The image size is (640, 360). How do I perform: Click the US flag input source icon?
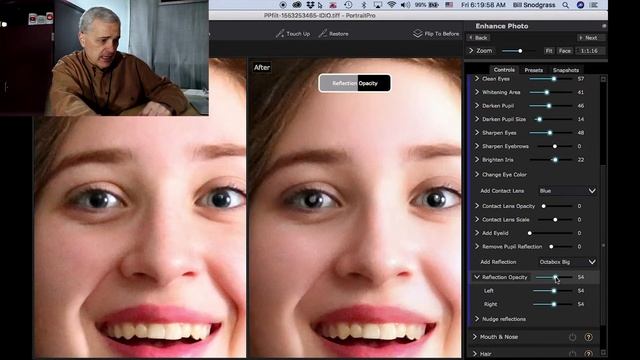[x=449, y=5]
